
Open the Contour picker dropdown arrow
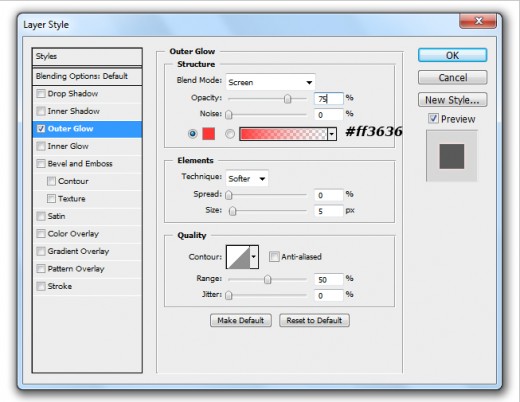click(x=254, y=257)
